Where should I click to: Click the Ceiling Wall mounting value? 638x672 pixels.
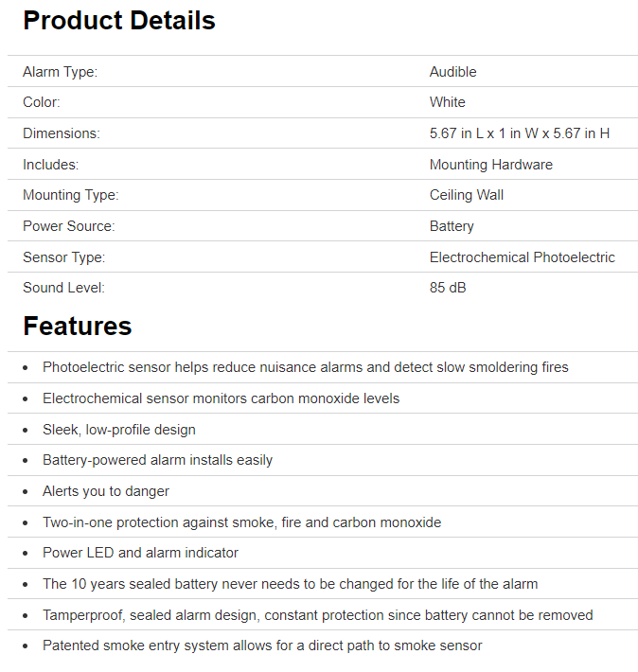[x=466, y=195]
